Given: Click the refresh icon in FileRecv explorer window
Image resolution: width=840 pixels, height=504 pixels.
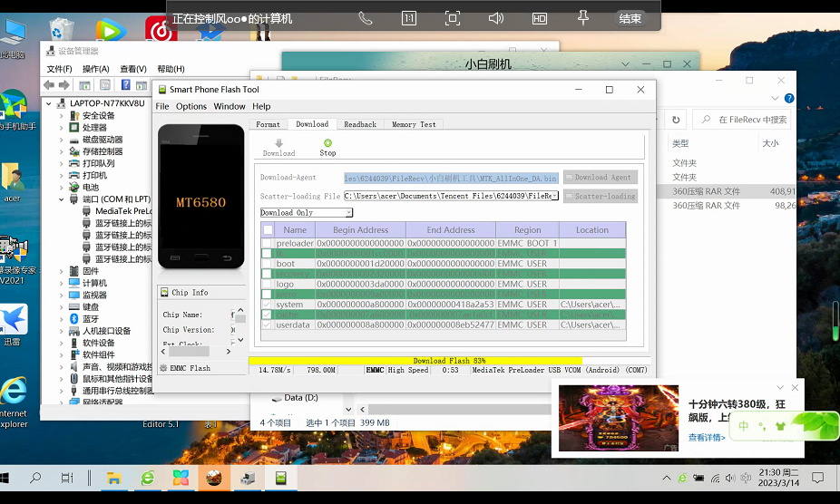Looking at the screenshot, I should click(676, 120).
